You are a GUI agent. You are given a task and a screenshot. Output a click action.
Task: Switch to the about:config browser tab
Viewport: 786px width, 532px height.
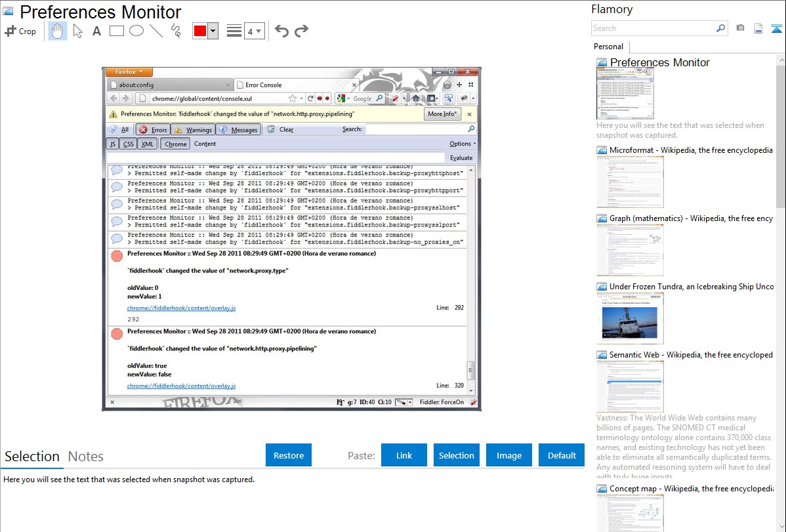point(170,85)
